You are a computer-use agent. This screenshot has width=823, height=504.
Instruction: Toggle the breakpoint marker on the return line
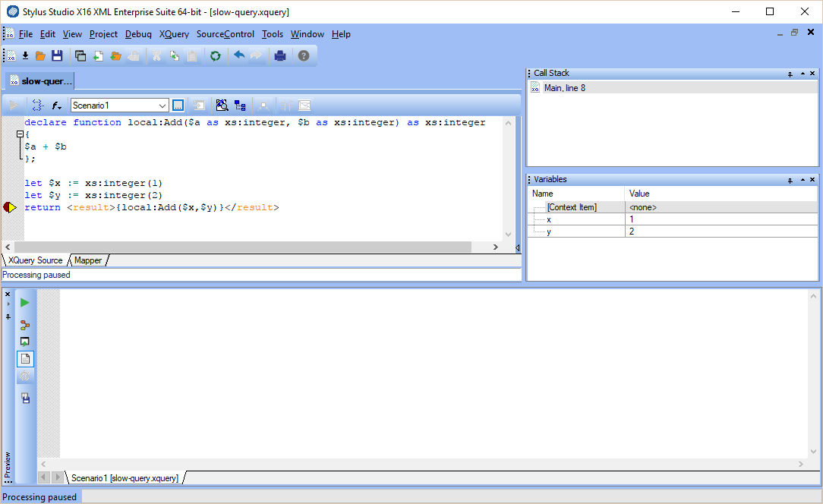(x=10, y=207)
